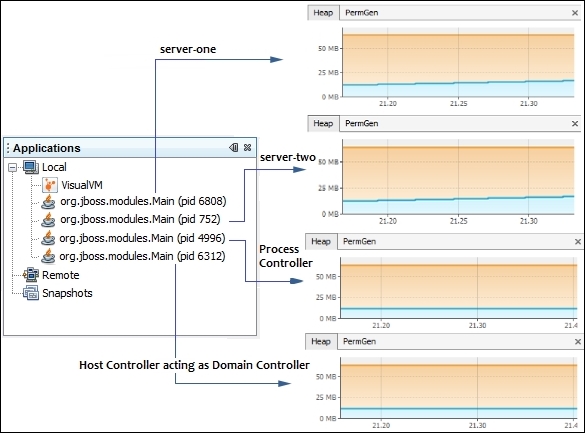Open PermGen tab in server-two graph

coord(362,123)
